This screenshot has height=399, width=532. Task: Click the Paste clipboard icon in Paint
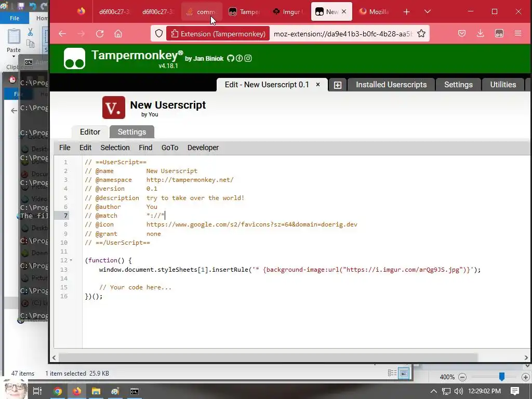tap(14, 36)
